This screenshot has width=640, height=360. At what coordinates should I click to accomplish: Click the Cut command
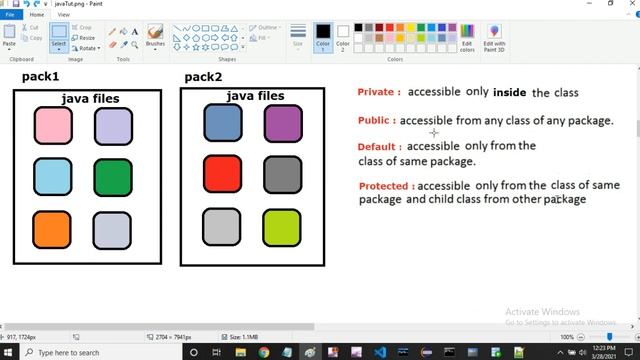pos(31,27)
